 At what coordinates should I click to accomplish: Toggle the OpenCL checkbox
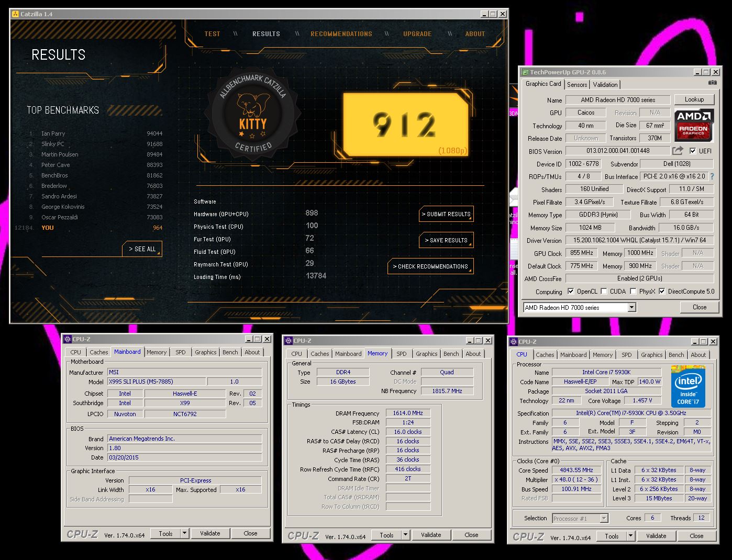[571, 292]
